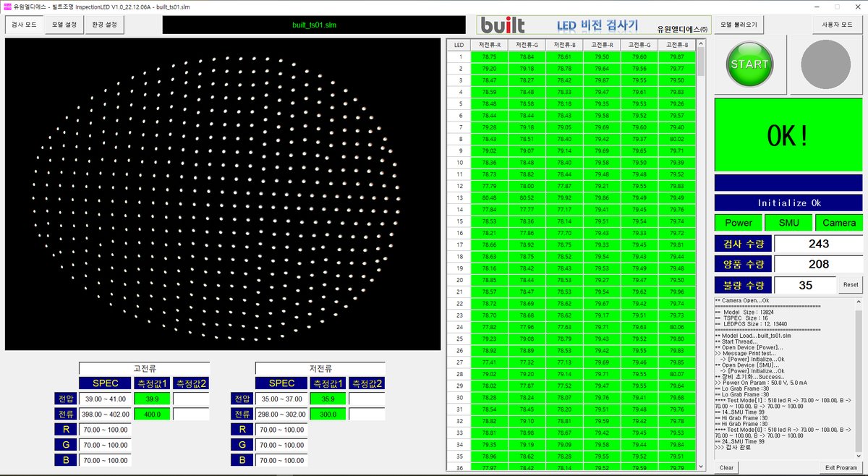868x476 pixels.
Task: Click the 저전류 B SPEC field
Action: click(x=281, y=460)
